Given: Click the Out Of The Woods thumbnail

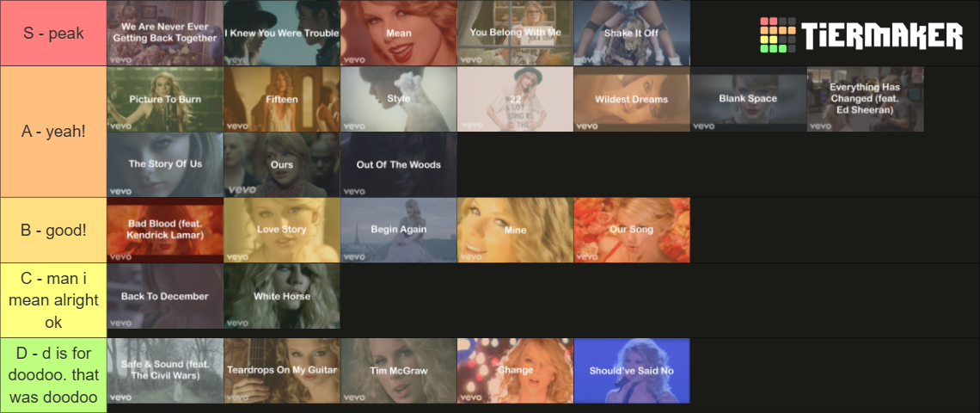Looking at the screenshot, I should [x=399, y=164].
